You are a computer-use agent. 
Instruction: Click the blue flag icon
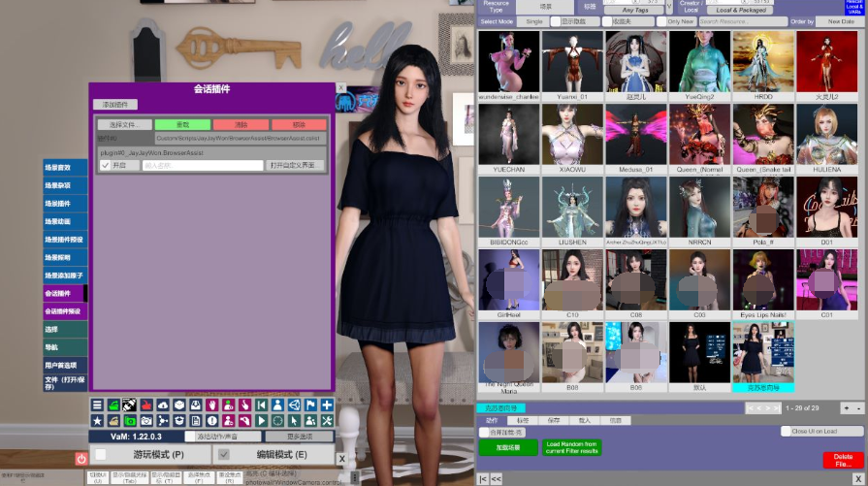(310, 405)
